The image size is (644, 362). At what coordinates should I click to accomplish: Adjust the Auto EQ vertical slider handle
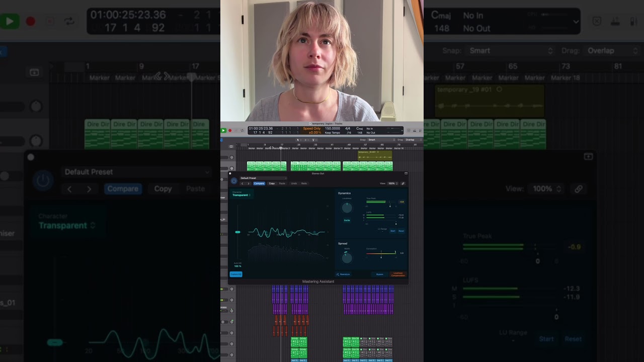pyautogui.click(x=237, y=232)
